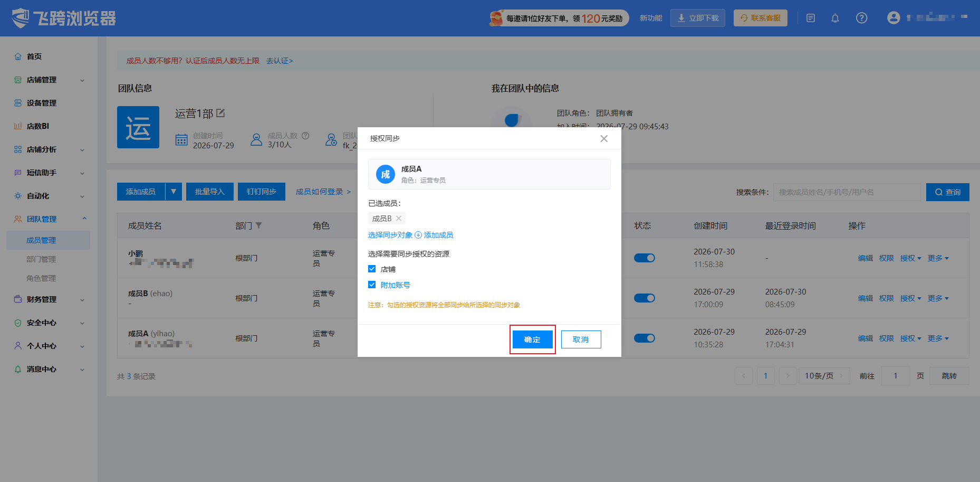
Task: Click the 个人中心 person icon
Action: pyautogui.click(x=18, y=346)
